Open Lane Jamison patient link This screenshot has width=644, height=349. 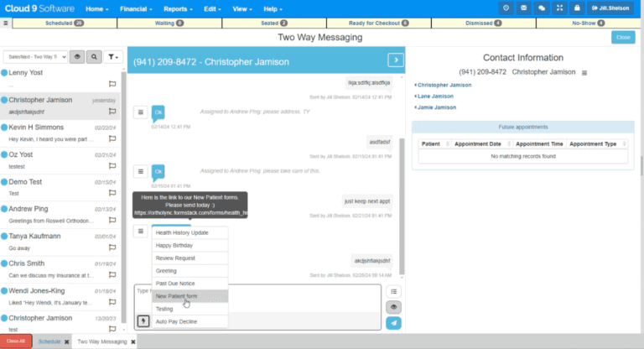[x=435, y=96]
